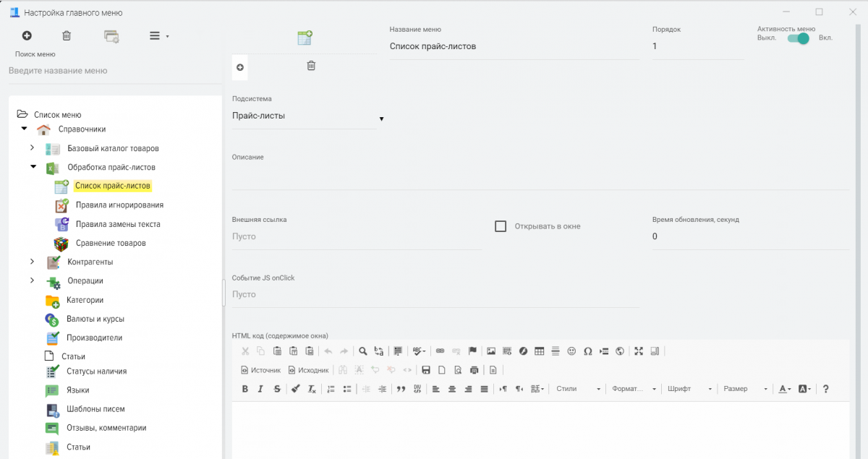
Task: Expand the Контрагенты tree node
Action: [33, 262]
